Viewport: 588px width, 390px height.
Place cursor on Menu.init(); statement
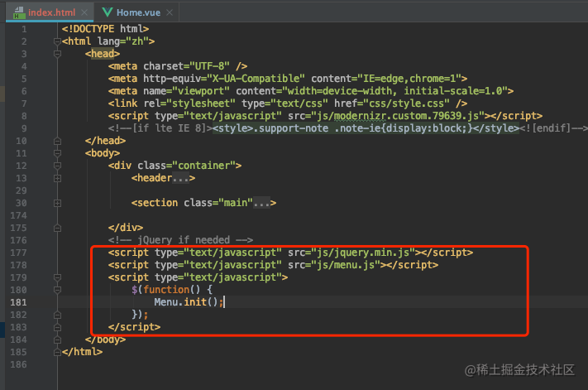click(x=189, y=302)
